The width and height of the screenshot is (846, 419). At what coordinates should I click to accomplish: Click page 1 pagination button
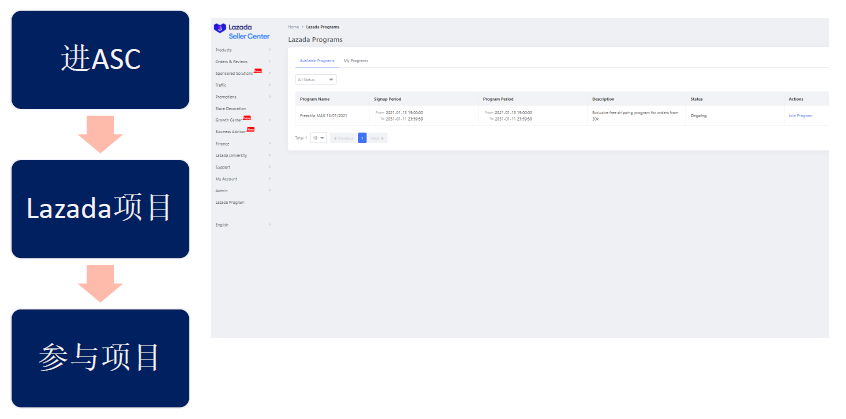362,138
